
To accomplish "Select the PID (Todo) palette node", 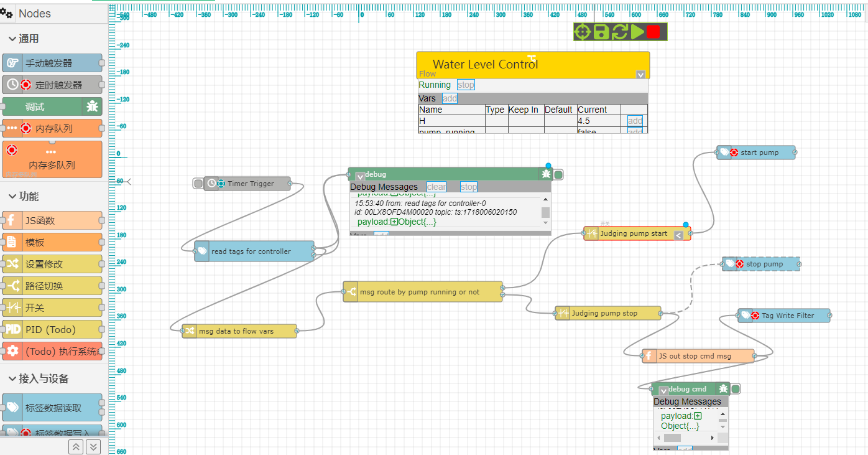I will coord(52,329).
